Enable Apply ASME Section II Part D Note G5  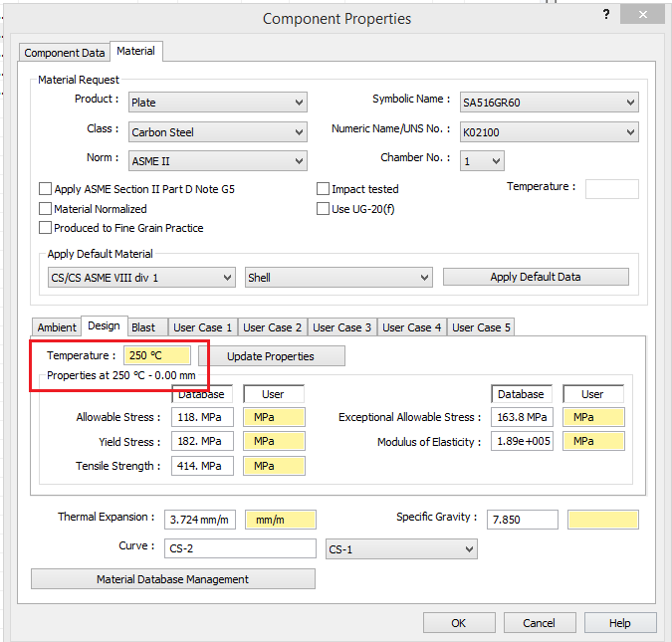45,189
